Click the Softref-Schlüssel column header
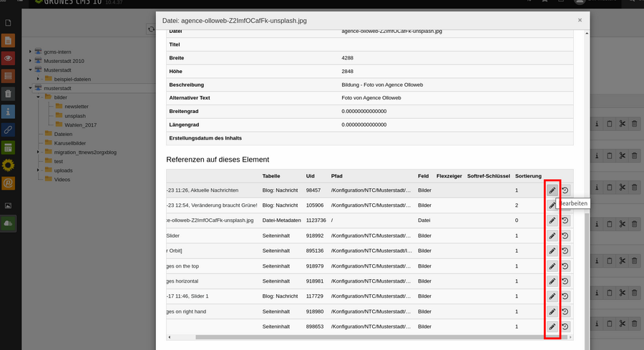This screenshot has width=644, height=350. coord(488,176)
